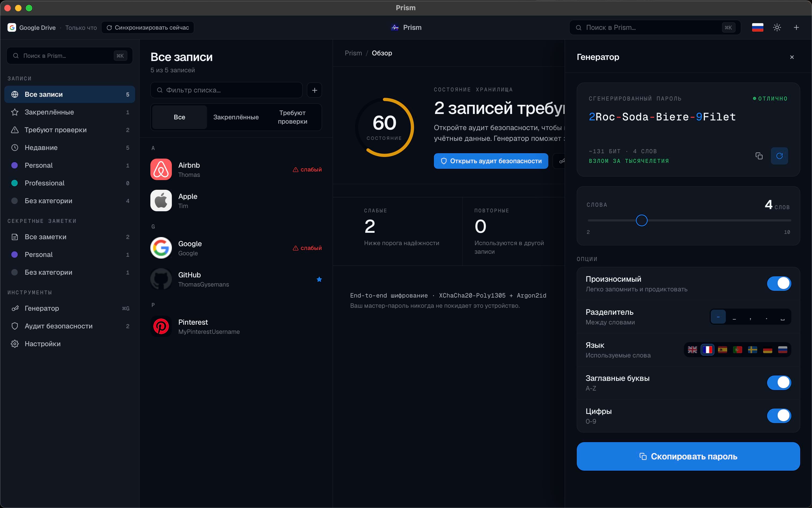812x508 pixels.
Task: Focus the top-right Поиск в Prism search field
Action: pos(655,27)
